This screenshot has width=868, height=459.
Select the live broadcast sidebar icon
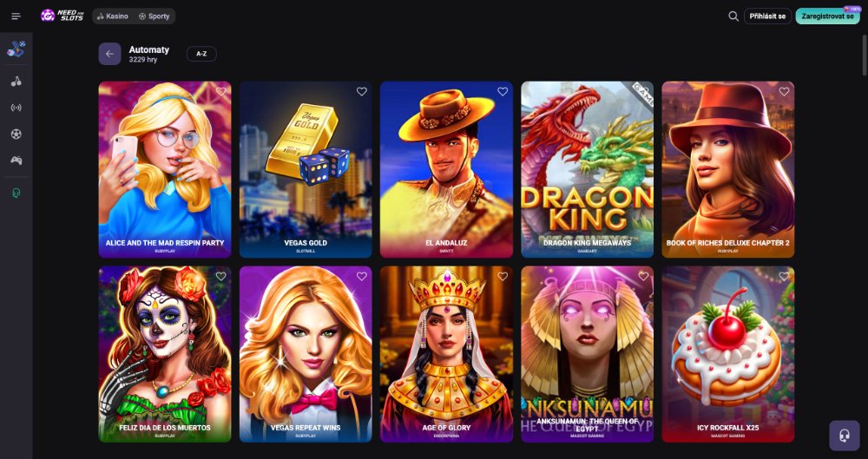[16, 108]
